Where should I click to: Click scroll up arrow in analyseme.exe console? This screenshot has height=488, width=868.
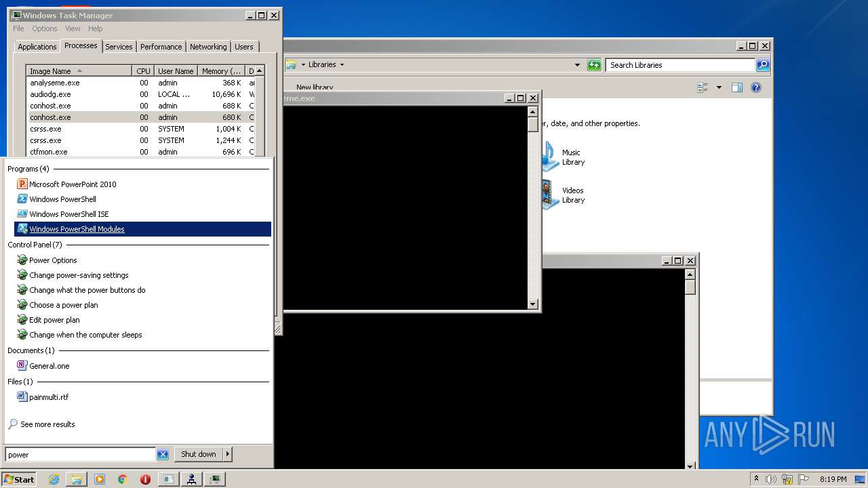click(x=533, y=112)
